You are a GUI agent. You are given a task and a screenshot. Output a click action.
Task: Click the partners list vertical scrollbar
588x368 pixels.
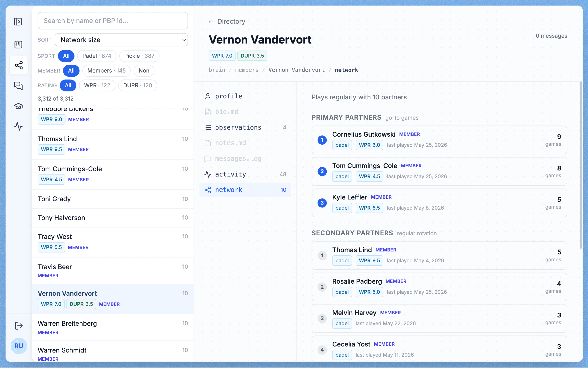[x=581, y=165]
